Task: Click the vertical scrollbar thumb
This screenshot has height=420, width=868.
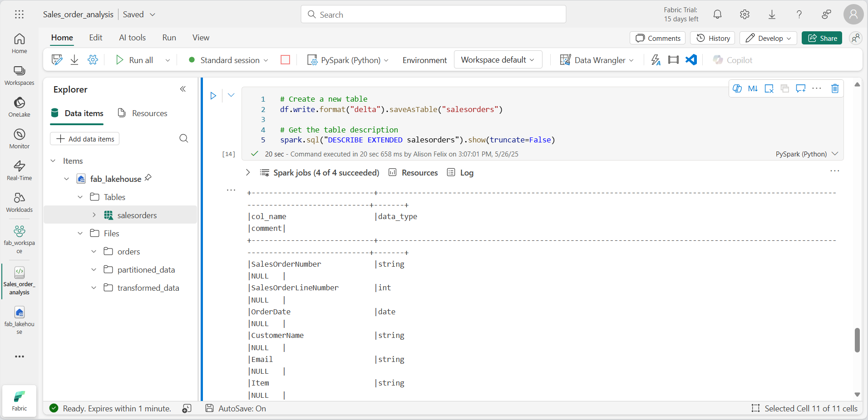Action: [857, 340]
